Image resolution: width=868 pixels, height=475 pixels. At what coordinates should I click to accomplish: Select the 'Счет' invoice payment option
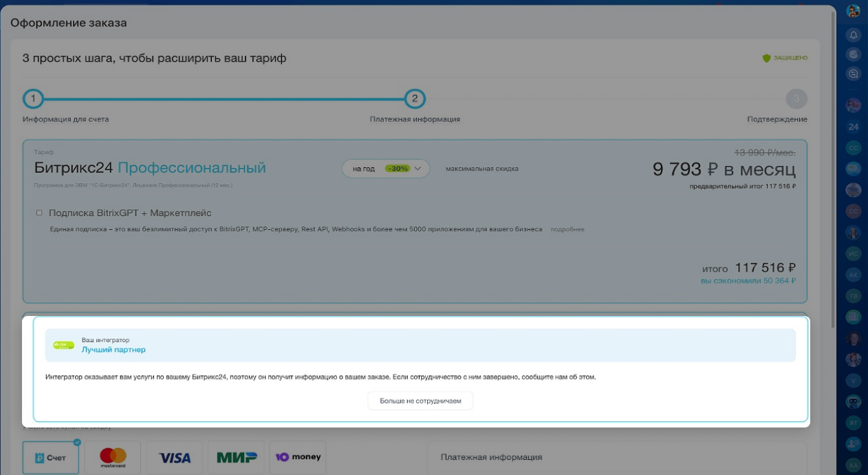[x=51, y=457]
